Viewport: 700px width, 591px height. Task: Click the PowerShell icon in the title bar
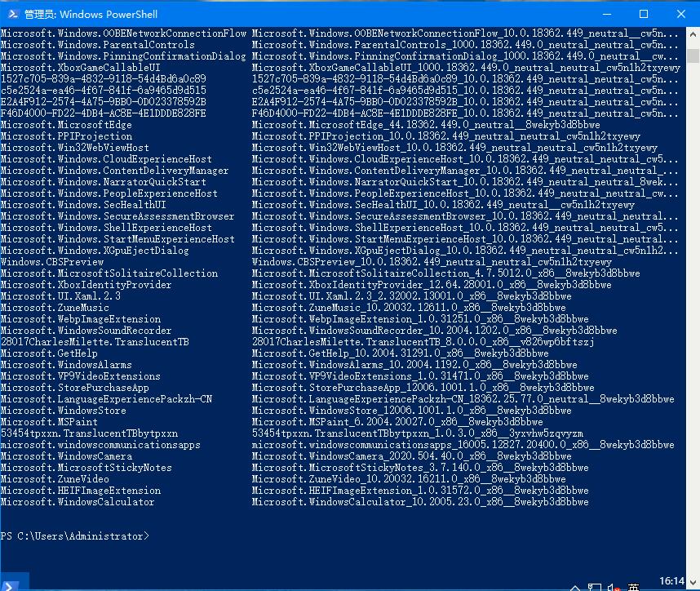click(11, 14)
